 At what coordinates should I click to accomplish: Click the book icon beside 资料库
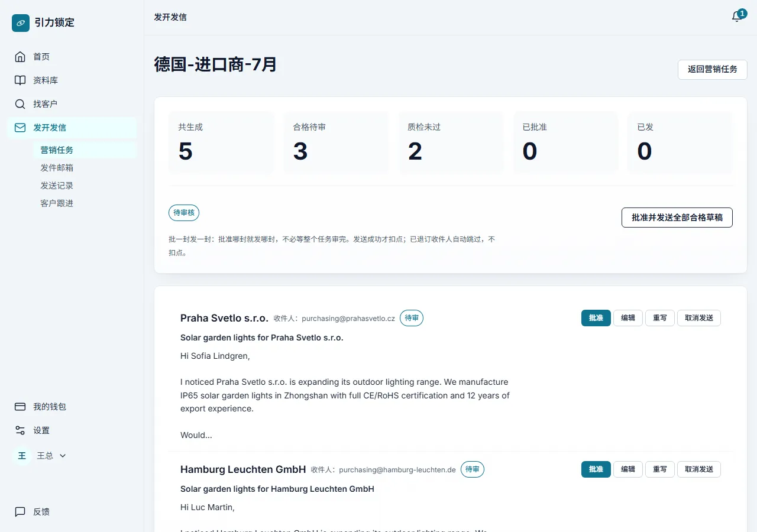coord(20,80)
